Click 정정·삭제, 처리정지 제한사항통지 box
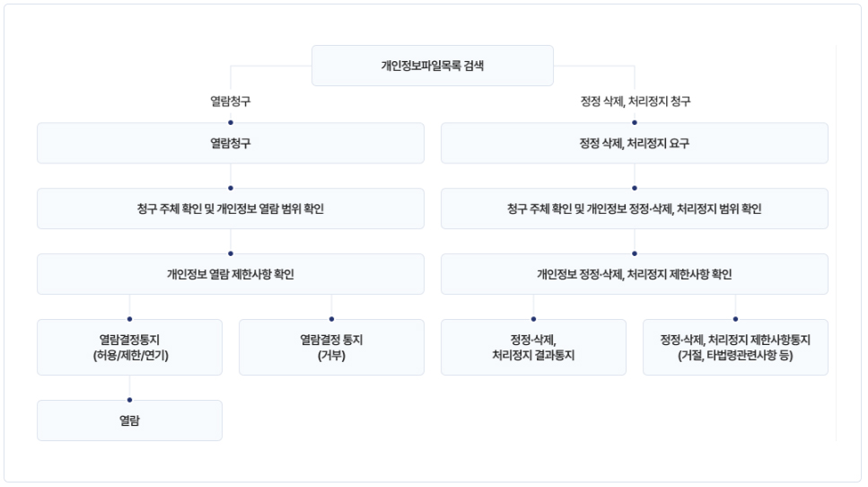The image size is (868, 487). point(736,348)
